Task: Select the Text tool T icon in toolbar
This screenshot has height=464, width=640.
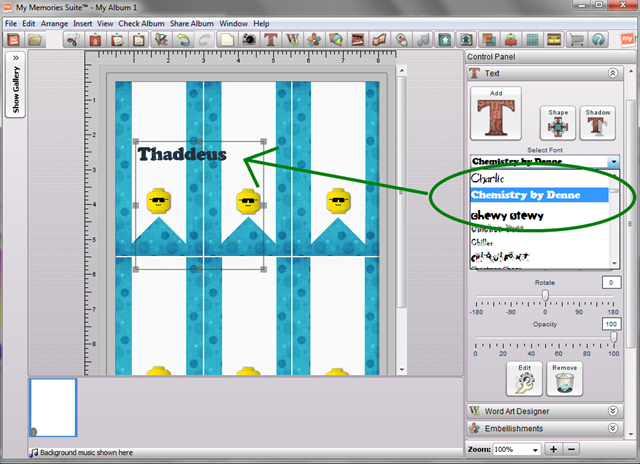Action: click(x=271, y=40)
